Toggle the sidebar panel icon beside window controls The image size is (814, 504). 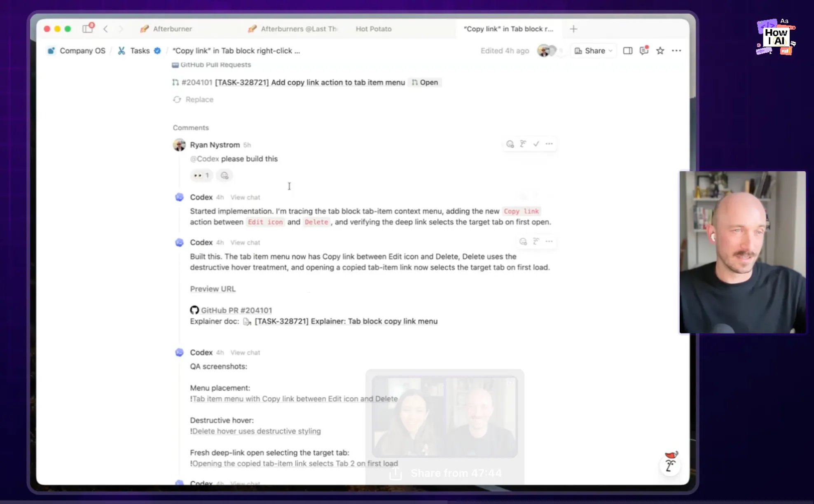click(88, 28)
